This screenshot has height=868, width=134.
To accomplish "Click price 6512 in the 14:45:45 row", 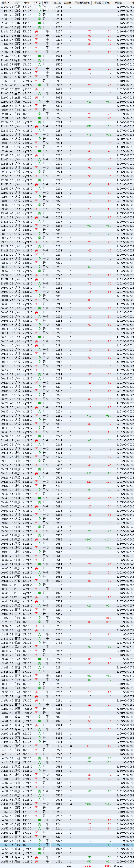I will tap(59, 804).
